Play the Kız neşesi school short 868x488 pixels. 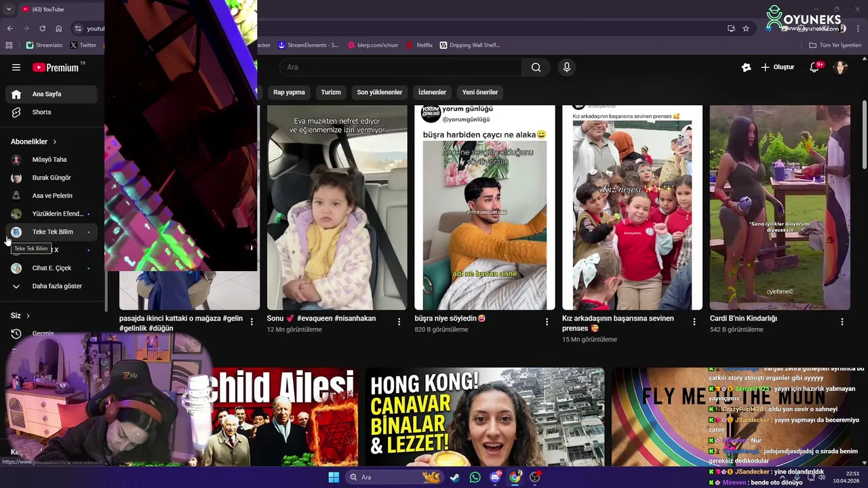[x=632, y=207]
